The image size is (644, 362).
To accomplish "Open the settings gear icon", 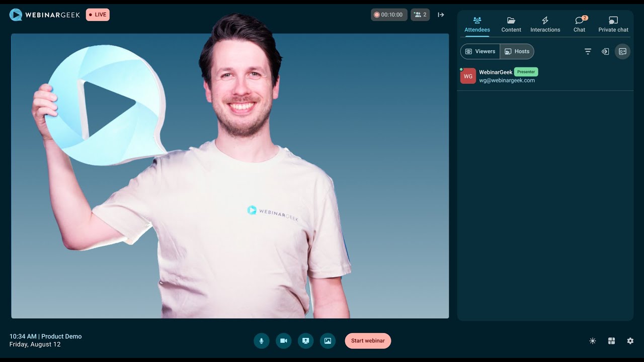I will coord(630,341).
